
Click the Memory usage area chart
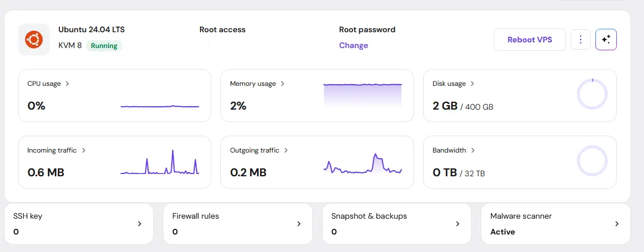363,95
